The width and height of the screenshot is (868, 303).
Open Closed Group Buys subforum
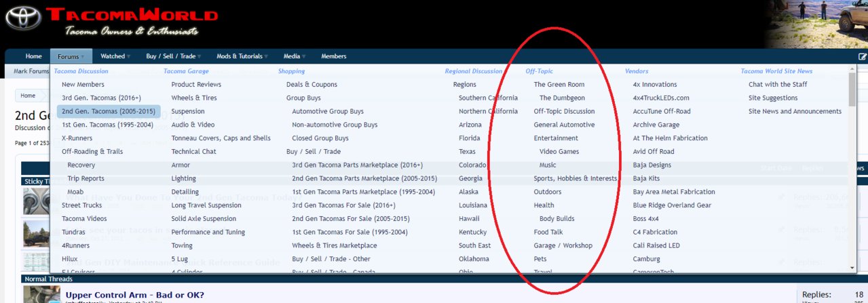coord(320,138)
